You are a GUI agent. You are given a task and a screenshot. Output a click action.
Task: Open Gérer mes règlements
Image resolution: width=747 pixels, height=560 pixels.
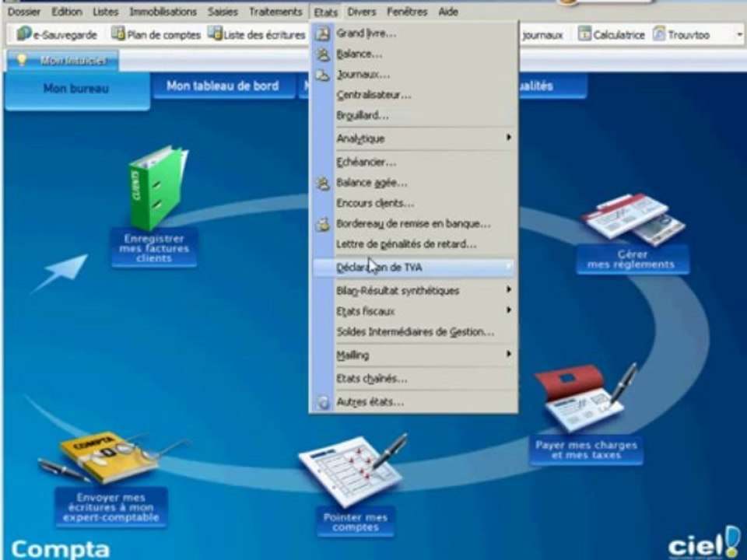click(631, 260)
